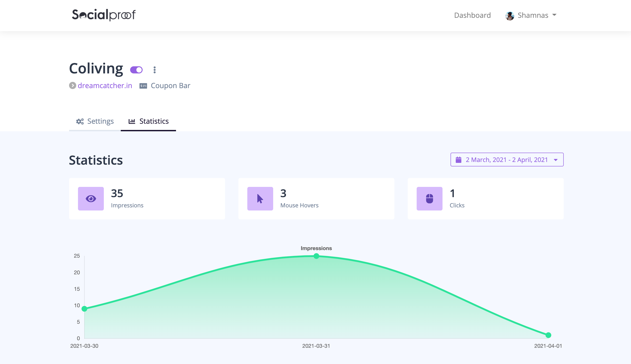
Task: Open the dreamcatcher.in link
Action: click(x=105, y=85)
